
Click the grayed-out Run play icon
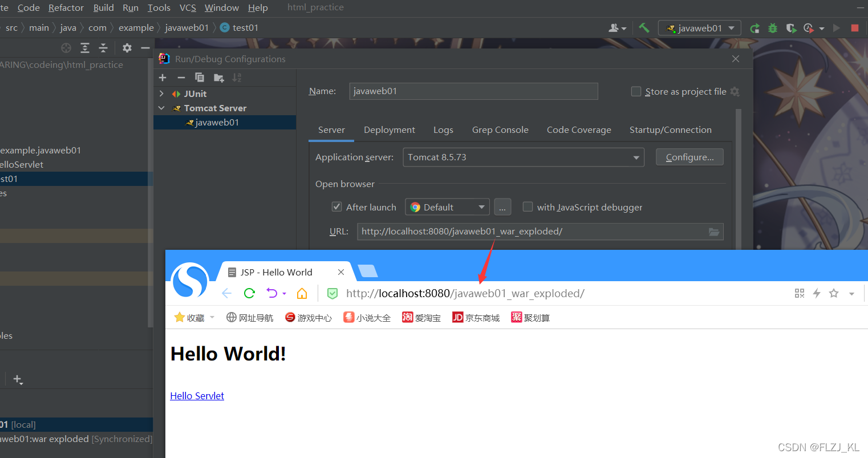point(837,28)
